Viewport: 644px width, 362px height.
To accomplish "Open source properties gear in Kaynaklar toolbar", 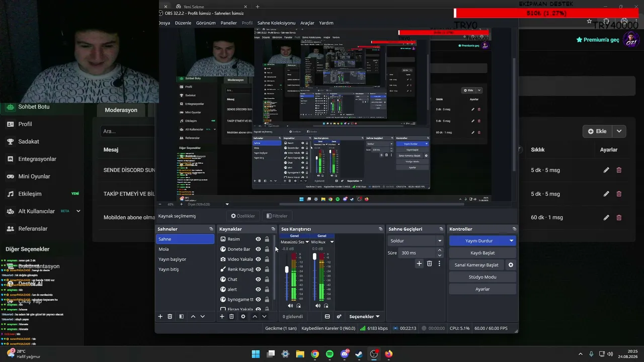I will click(244, 316).
